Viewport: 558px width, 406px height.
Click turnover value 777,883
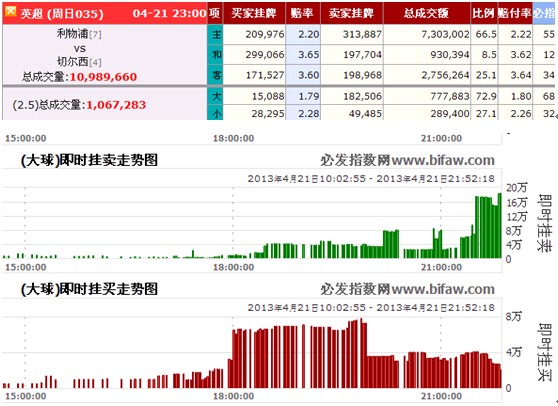pyautogui.click(x=450, y=96)
